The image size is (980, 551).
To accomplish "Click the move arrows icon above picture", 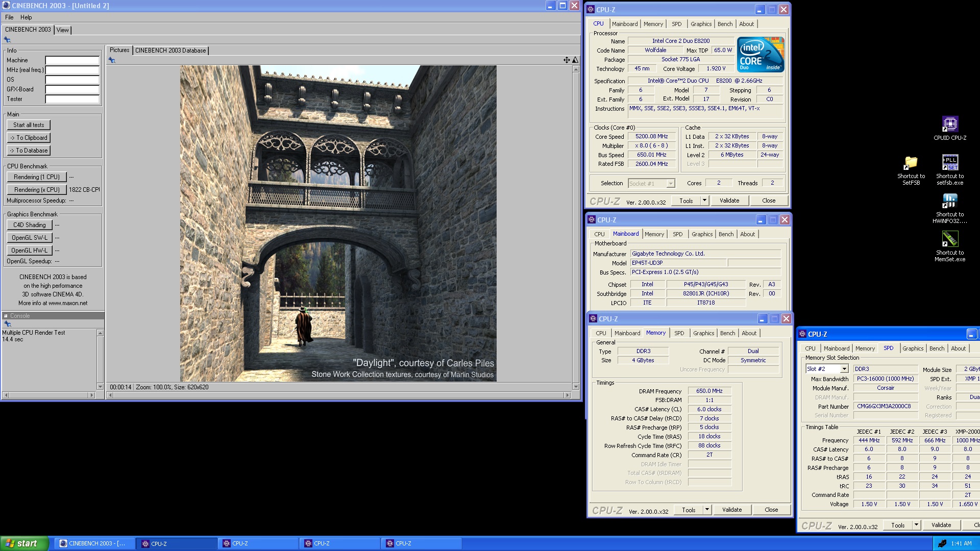I will (567, 60).
